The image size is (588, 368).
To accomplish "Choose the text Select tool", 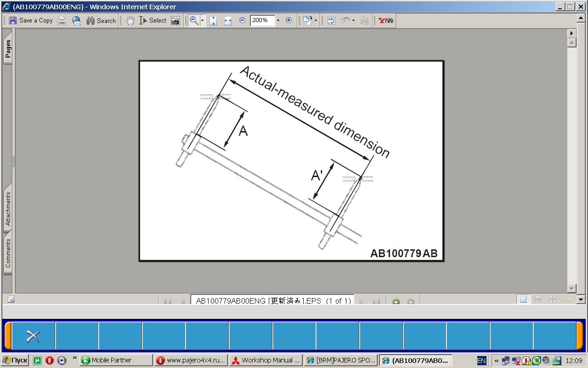I will coord(153,20).
